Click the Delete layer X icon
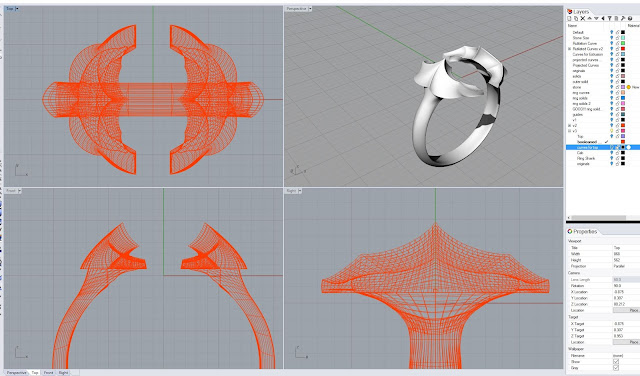640x376 pixels. pos(582,18)
